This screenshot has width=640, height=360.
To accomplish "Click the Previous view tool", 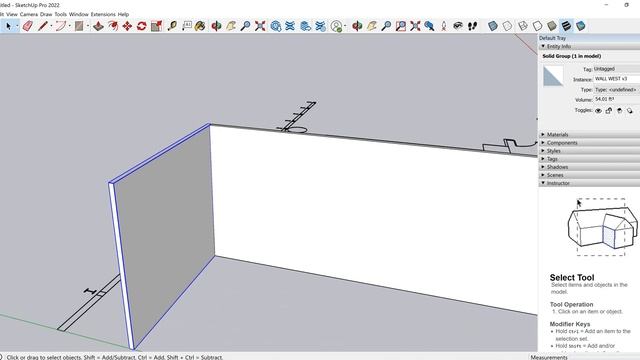I will coord(429,26).
